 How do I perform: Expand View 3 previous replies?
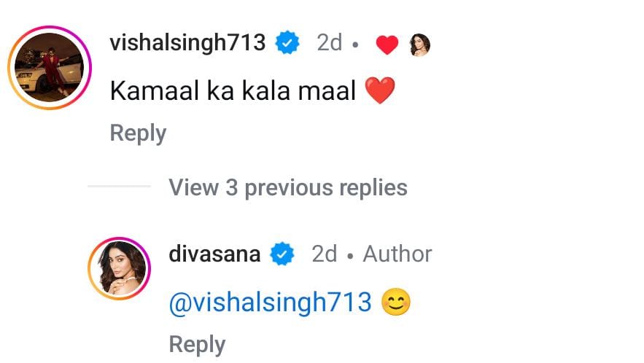[288, 187]
